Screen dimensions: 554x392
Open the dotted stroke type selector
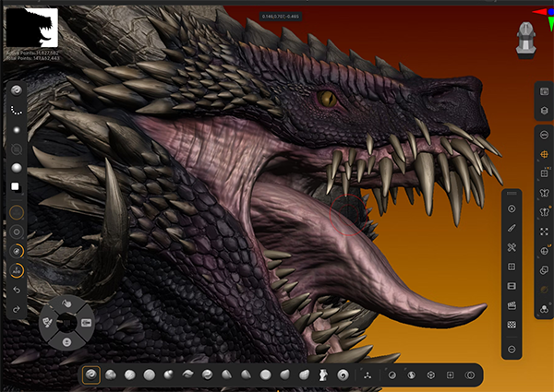click(17, 110)
